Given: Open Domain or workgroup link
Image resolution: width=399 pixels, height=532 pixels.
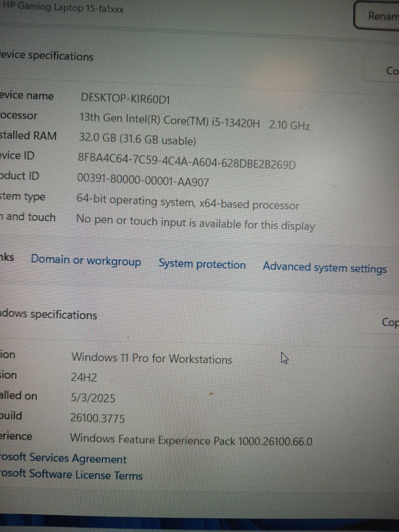Looking at the screenshot, I should click(86, 260).
